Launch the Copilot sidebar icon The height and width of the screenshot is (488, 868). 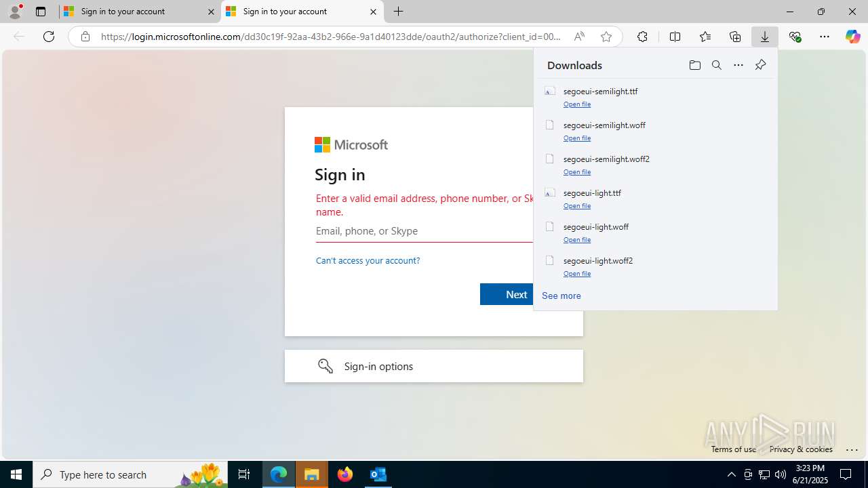[852, 37]
